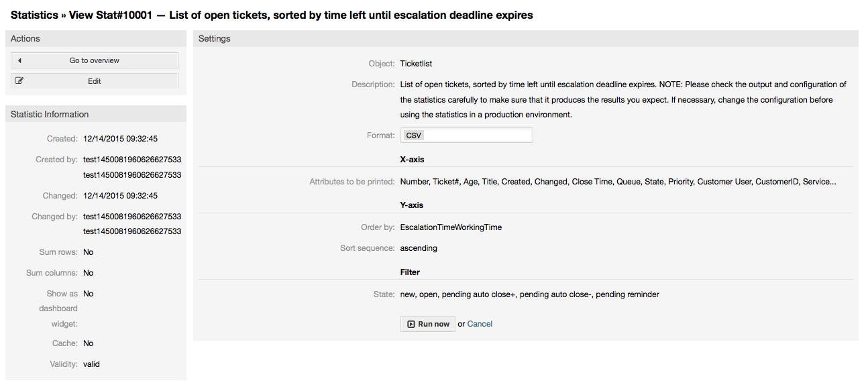Viewport: 868px width, 389px height.
Task: Click the State filter values text
Action: (x=529, y=294)
